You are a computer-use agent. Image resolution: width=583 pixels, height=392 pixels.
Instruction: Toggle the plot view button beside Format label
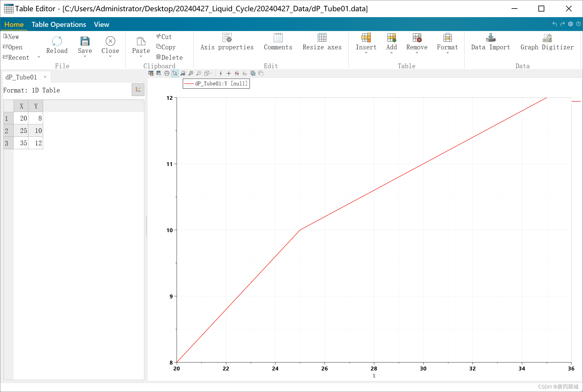click(x=138, y=90)
